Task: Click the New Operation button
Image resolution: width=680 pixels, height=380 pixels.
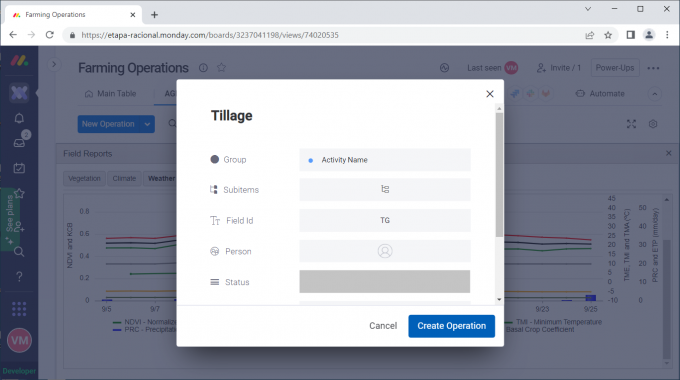Action: pyautogui.click(x=108, y=124)
